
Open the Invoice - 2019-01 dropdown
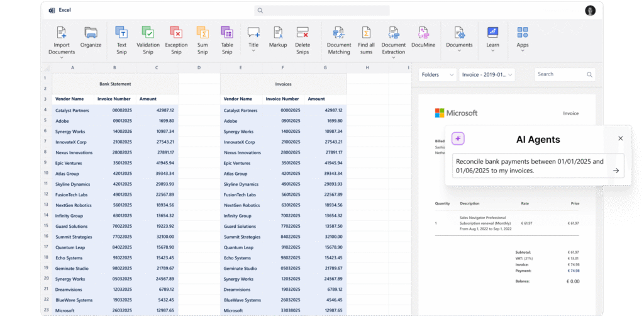click(x=487, y=75)
